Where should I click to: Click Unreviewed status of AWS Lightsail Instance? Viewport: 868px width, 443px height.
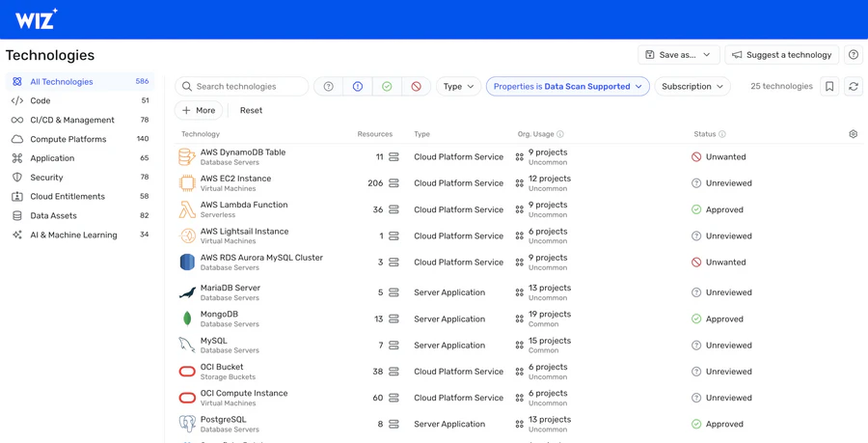pos(728,235)
